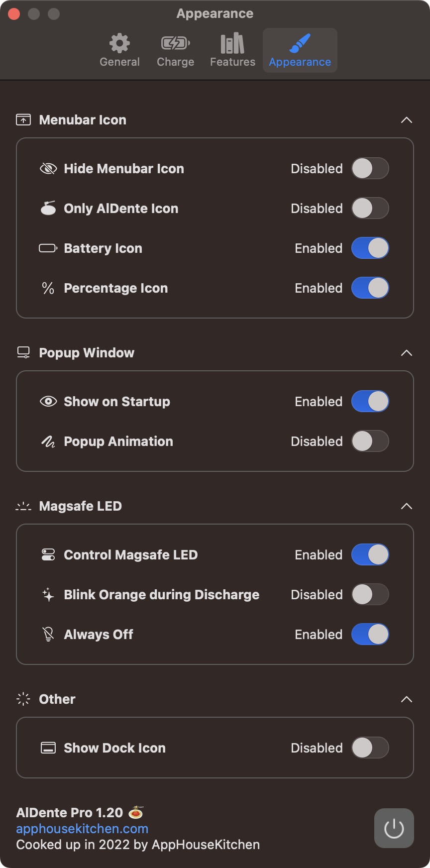430x868 pixels.
Task: Click the percent sign icon
Action: [x=48, y=288]
